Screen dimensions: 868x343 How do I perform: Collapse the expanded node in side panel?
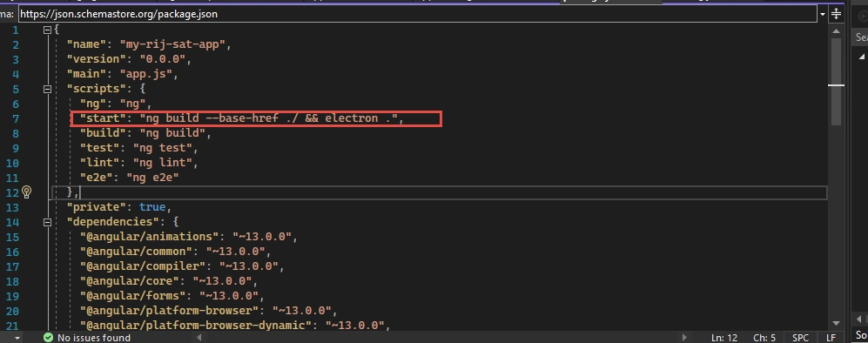(x=861, y=57)
